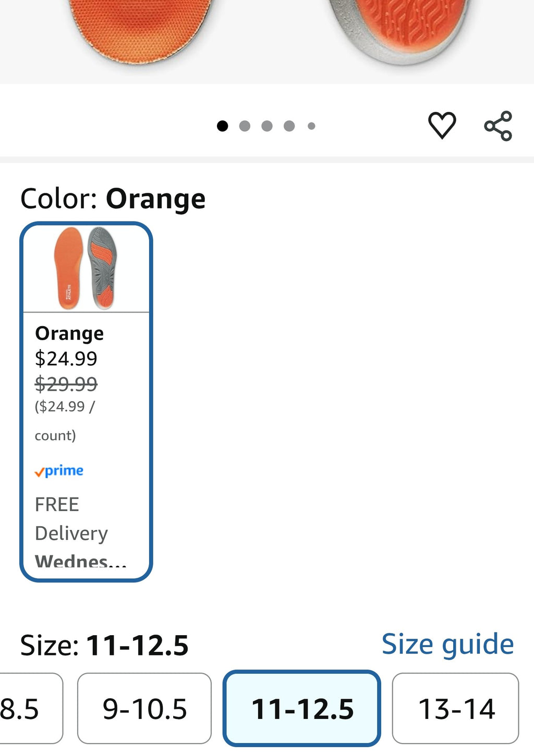The height and width of the screenshot is (756, 534).
Task: Choose size 13-14
Action: point(456,709)
